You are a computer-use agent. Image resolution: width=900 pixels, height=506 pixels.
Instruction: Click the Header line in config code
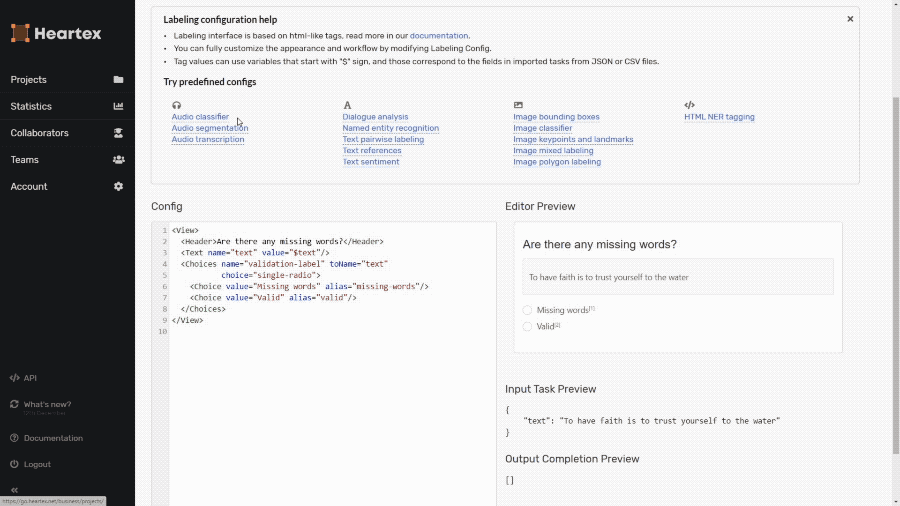tap(282, 242)
